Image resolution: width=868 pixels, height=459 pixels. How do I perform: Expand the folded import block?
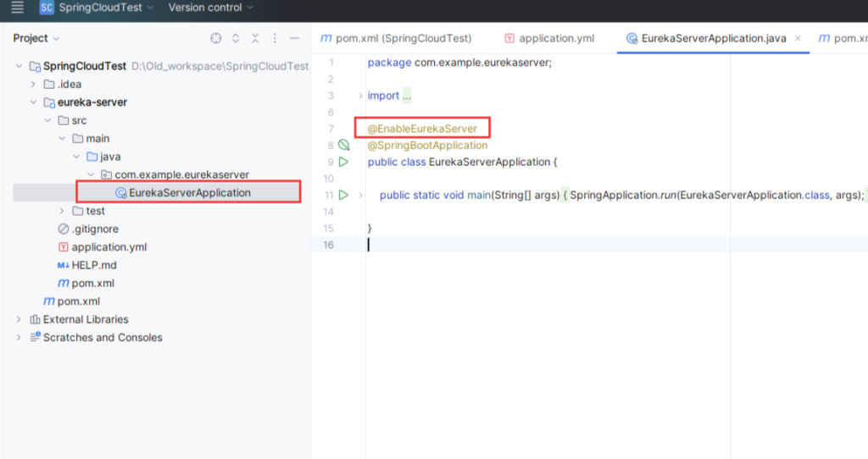tap(360, 96)
